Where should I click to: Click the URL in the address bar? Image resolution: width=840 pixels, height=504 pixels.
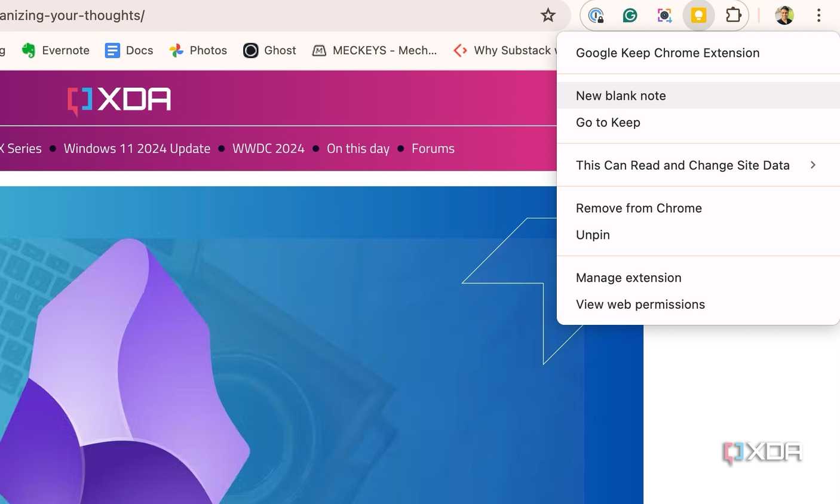[x=72, y=16]
